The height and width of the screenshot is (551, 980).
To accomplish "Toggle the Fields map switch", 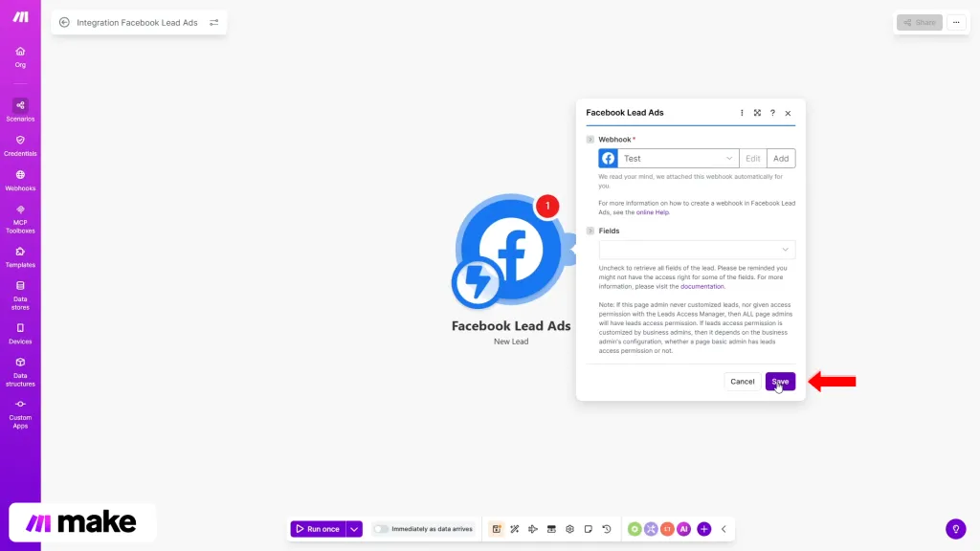I will [590, 231].
